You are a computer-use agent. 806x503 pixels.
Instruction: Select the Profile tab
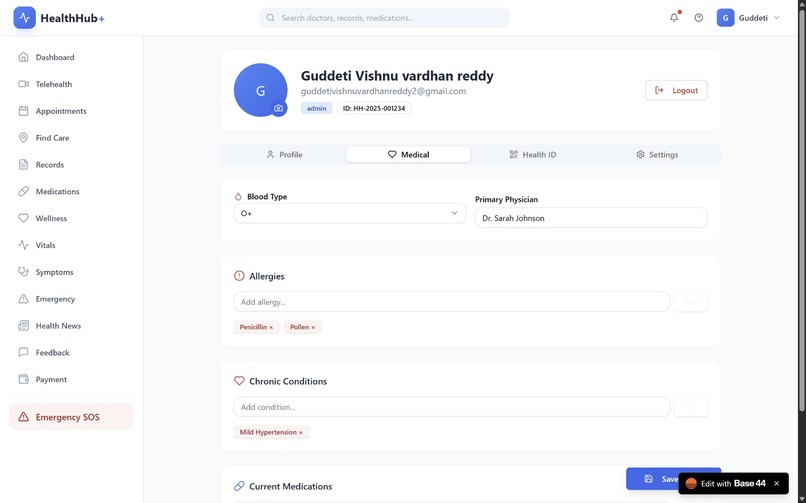[x=284, y=155]
